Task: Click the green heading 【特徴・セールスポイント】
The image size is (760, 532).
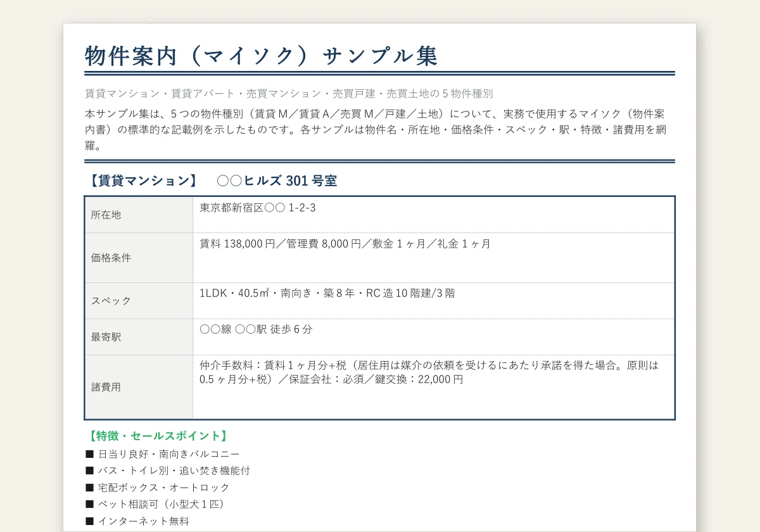Action: pyautogui.click(x=156, y=436)
